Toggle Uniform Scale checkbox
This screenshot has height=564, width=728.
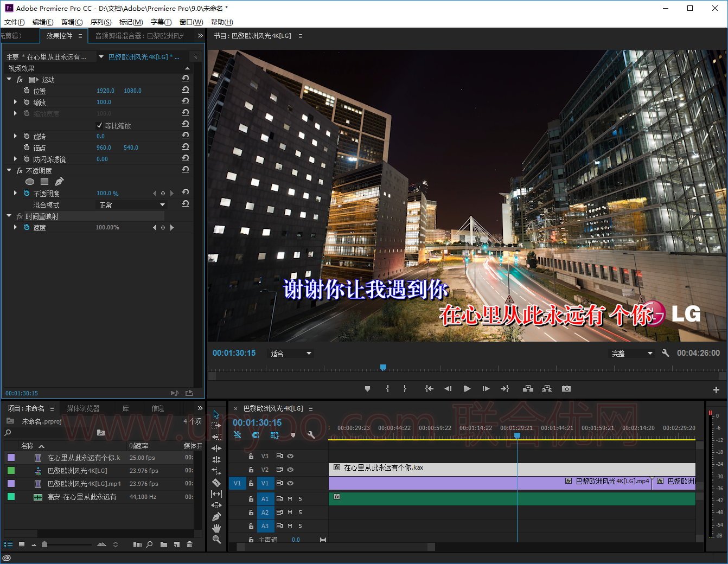(x=99, y=125)
